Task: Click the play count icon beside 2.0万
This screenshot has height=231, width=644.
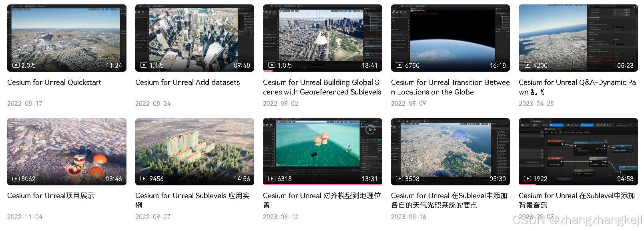Action: [16, 65]
